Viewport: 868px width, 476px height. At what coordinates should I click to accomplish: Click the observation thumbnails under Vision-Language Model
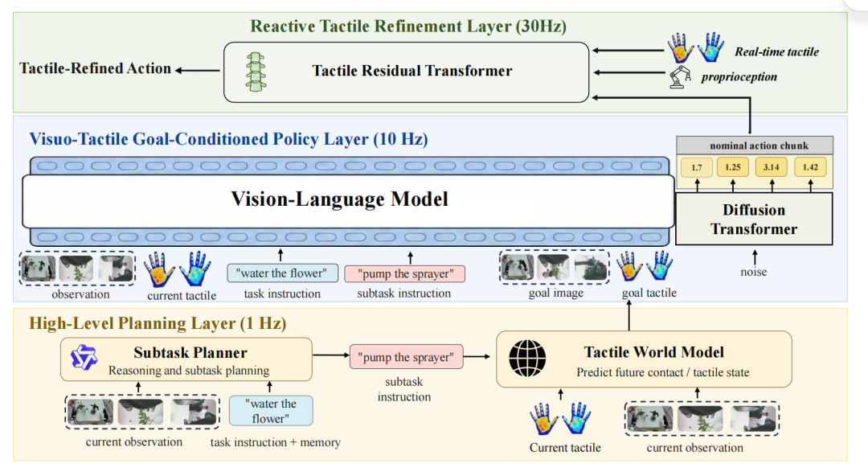(77, 269)
